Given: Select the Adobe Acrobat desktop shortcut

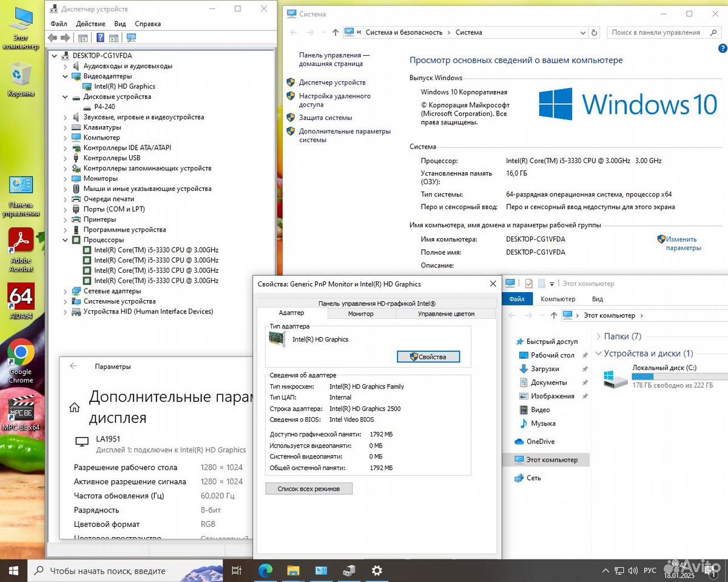Looking at the screenshot, I should click(x=21, y=250).
